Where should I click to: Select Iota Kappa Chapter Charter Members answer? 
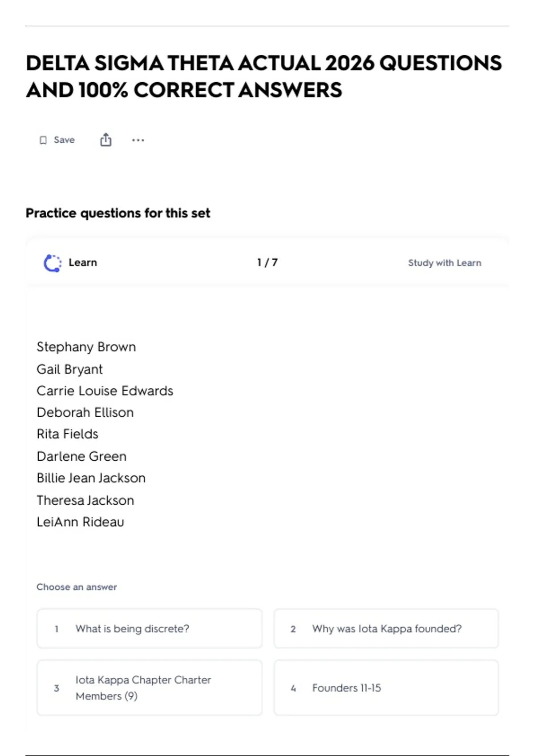150,688
